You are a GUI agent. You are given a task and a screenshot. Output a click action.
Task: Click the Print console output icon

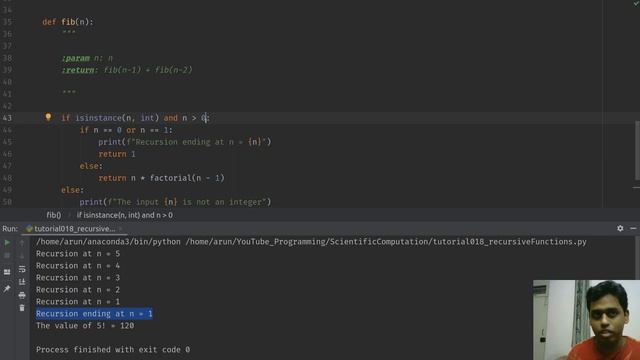click(22, 295)
